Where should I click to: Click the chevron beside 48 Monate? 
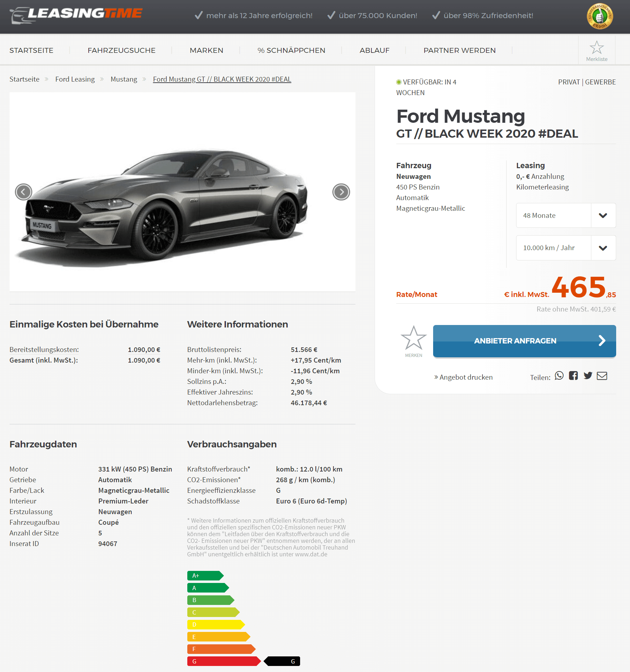pyautogui.click(x=603, y=215)
